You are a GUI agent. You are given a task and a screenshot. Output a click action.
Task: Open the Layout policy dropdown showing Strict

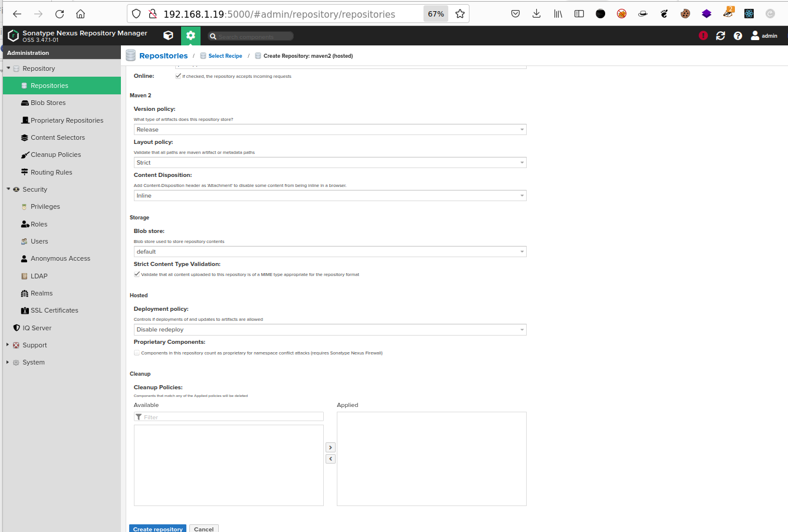(x=330, y=163)
